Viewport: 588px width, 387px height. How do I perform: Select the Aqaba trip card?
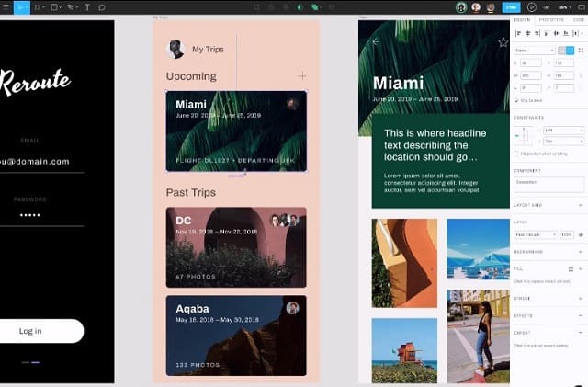(x=236, y=336)
